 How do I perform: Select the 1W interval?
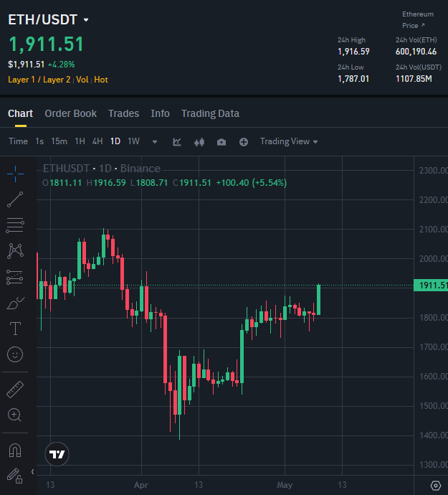pyautogui.click(x=134, y=141)
